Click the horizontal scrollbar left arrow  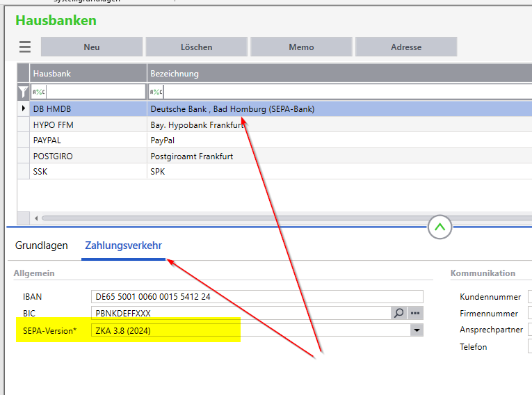click(x=36, y=218)
